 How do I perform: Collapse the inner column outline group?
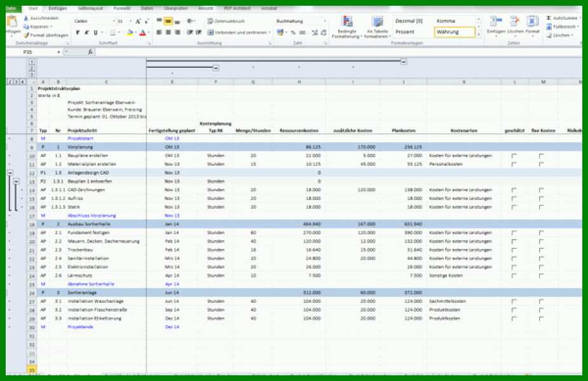(x=215, y=68)
